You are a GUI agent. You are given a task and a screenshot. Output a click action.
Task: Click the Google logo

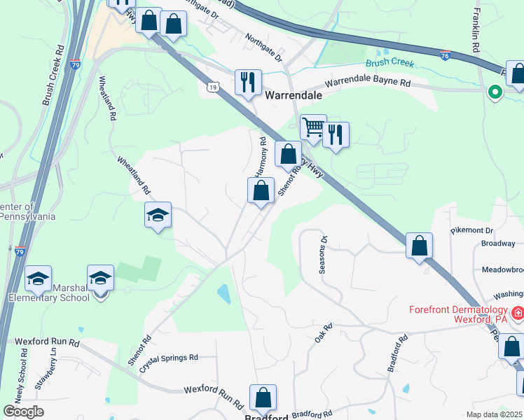(x=23, y=412)
